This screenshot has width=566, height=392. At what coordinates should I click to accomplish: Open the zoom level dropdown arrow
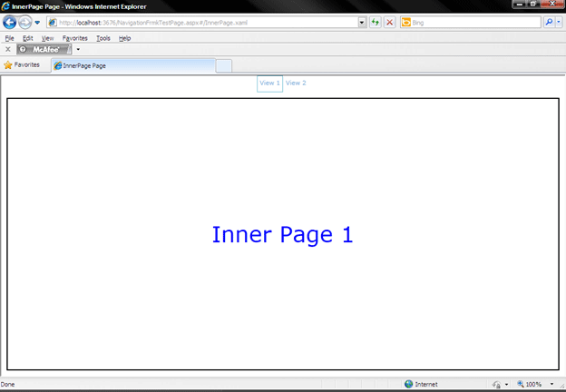pos(551,385)
